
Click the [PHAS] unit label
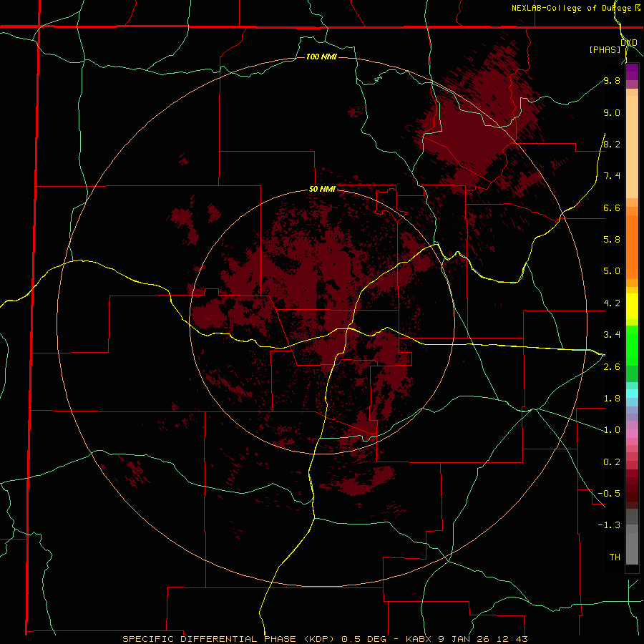pyautogui.click(x=605, y=49)
